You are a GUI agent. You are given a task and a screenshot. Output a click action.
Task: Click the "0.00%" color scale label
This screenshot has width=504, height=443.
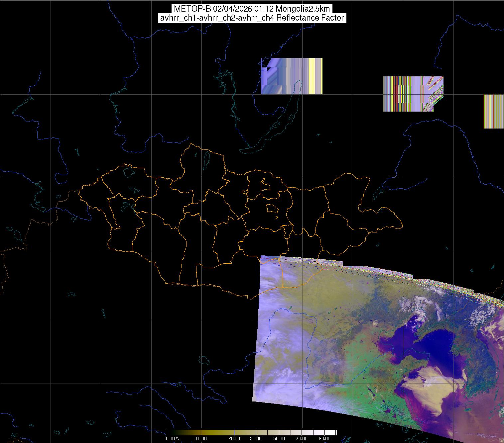[x=172, y=439]
